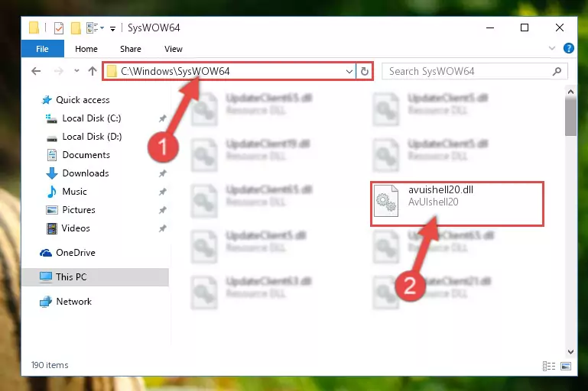Image resolution: width=588 pixels, height=391 pixels.
Task: Click the pin icon beside Local Disk (C:)
Action: (162, 118)
